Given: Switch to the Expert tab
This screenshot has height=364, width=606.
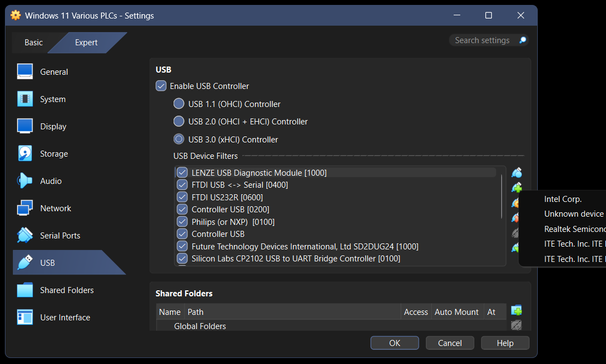Looking at the screenshot, I should pyautogui.click(x=86, y=43).
